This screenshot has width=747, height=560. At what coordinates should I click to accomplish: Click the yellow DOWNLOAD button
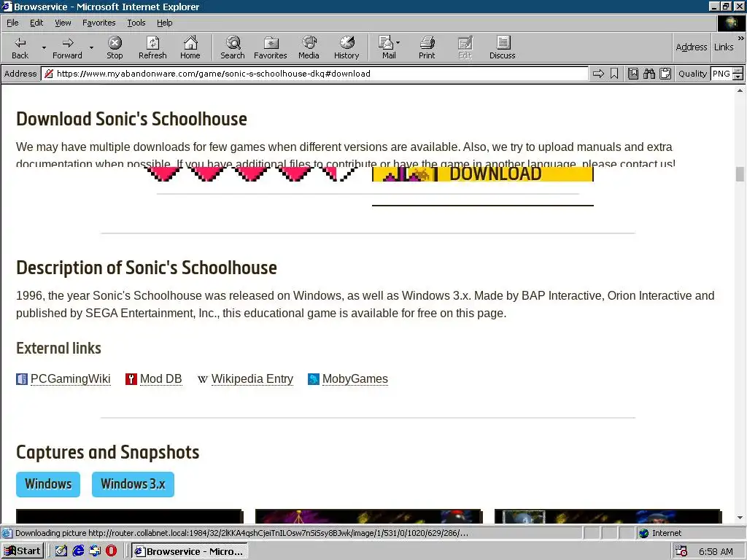pyautogui.click(x=483, y=174)
